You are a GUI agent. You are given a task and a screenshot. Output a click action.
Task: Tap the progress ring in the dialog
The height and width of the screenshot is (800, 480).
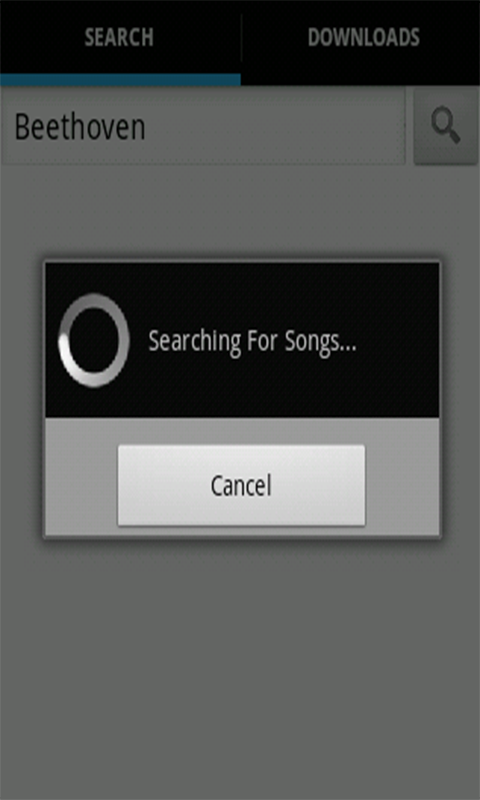pyautogui.click(x=94, y=340)
